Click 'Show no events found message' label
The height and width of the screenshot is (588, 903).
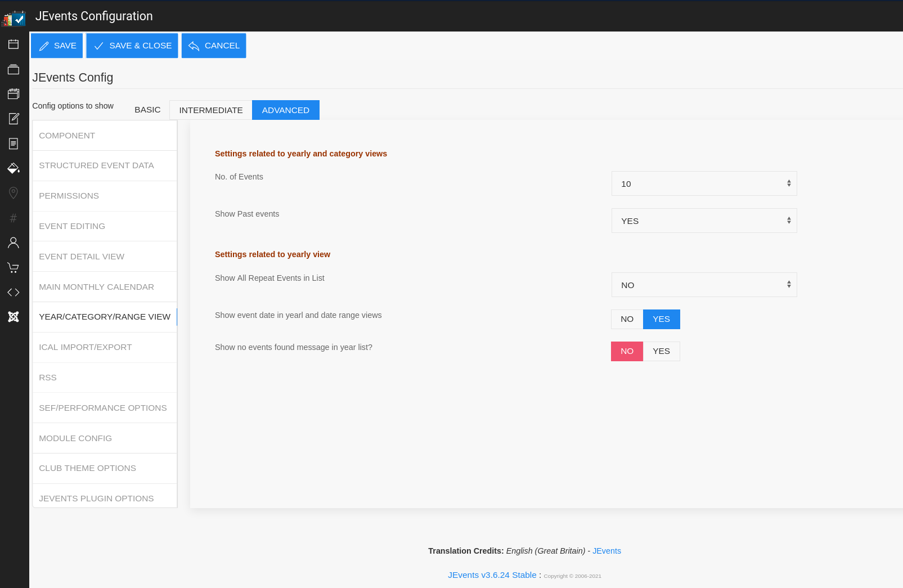point(294,347)
